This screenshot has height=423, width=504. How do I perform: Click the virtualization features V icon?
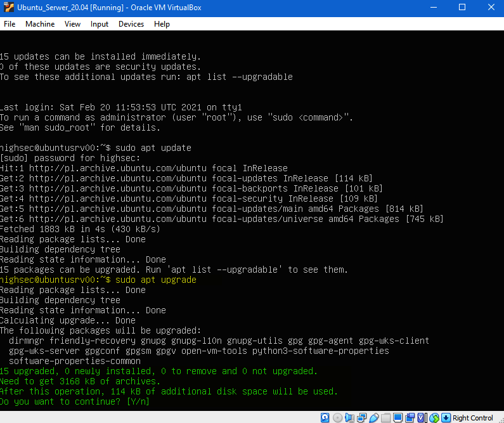coord(420,417)
